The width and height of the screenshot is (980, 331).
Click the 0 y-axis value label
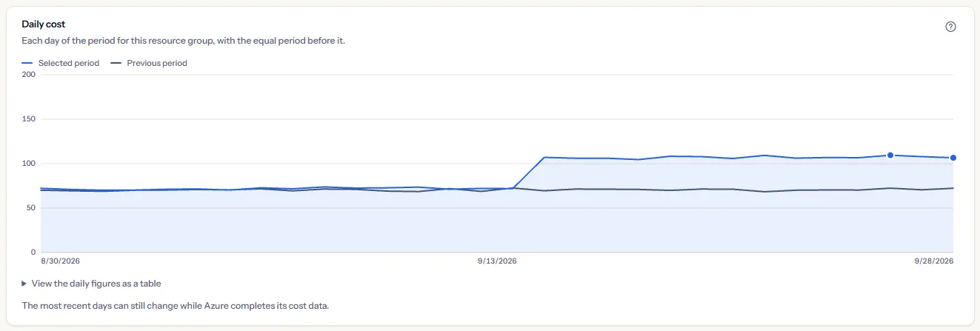(34, 252)
